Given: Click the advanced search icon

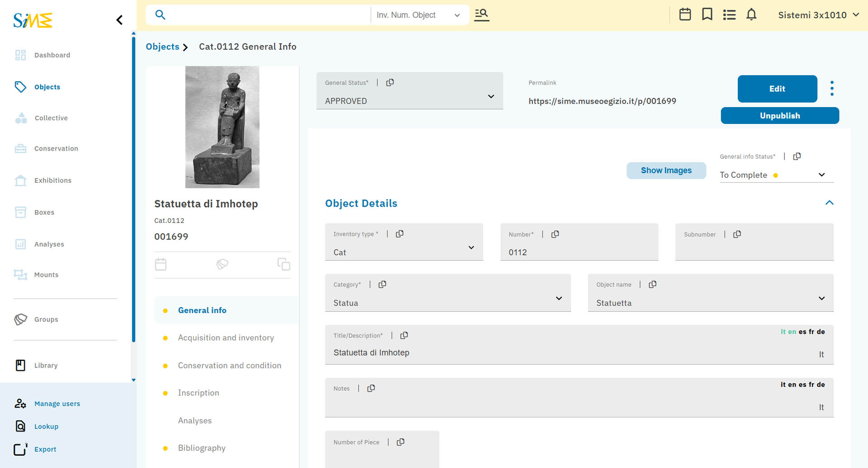Looking at the screenshot, I should (x=481, y=15).
